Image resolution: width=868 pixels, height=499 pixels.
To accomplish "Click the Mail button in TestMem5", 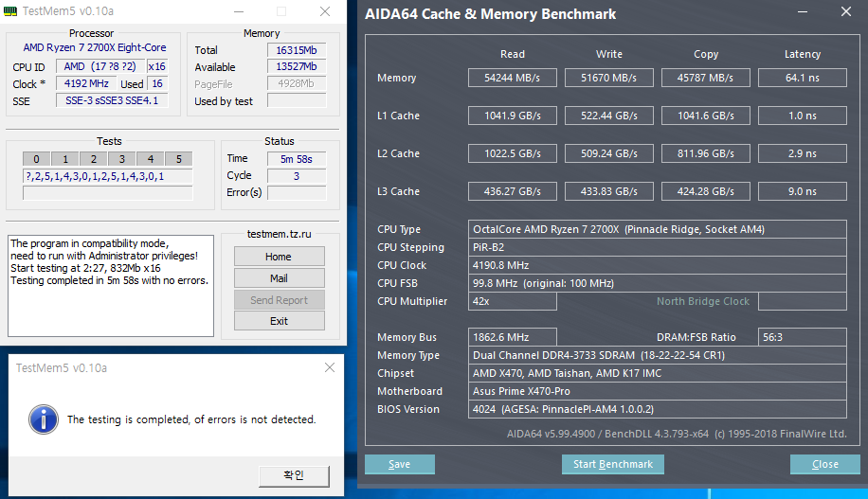I will coord(279,278).
